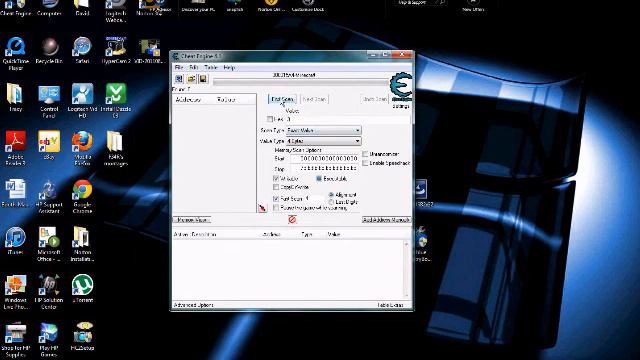Open eBay desktop shortcut
This screenshot has height=360, width=640.
click(49, 145)
